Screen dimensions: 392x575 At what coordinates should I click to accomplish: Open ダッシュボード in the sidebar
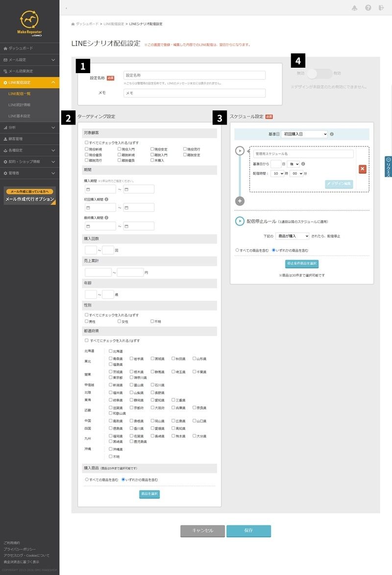(30, 49)
